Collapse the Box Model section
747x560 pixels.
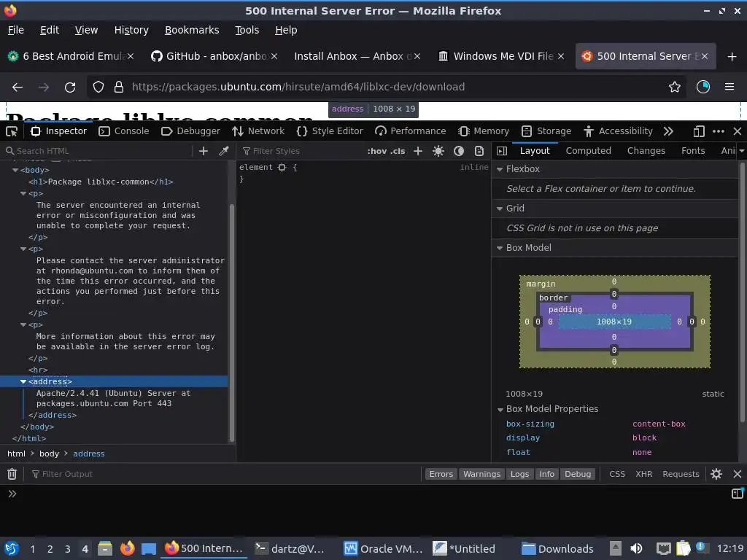tap(500, 248)
